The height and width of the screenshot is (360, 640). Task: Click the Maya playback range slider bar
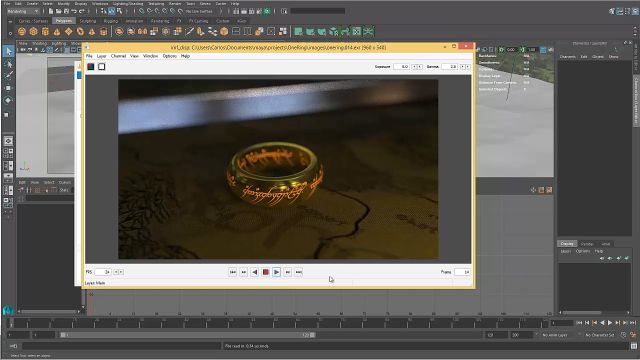click(188, 335)
